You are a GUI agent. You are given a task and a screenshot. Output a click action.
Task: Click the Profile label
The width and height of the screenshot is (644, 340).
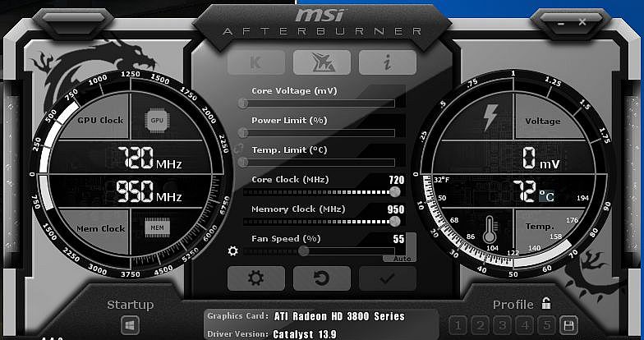(x=513, y=306)
